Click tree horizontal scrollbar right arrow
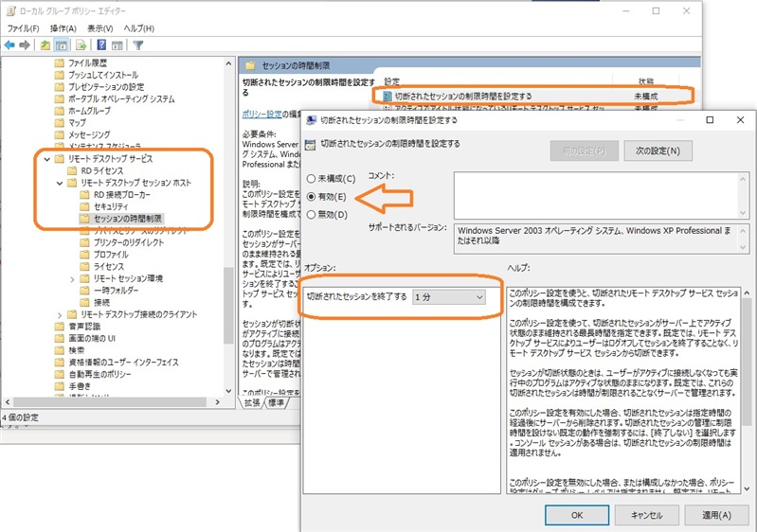Screen dimensions: 757x532 pos(218,401)
